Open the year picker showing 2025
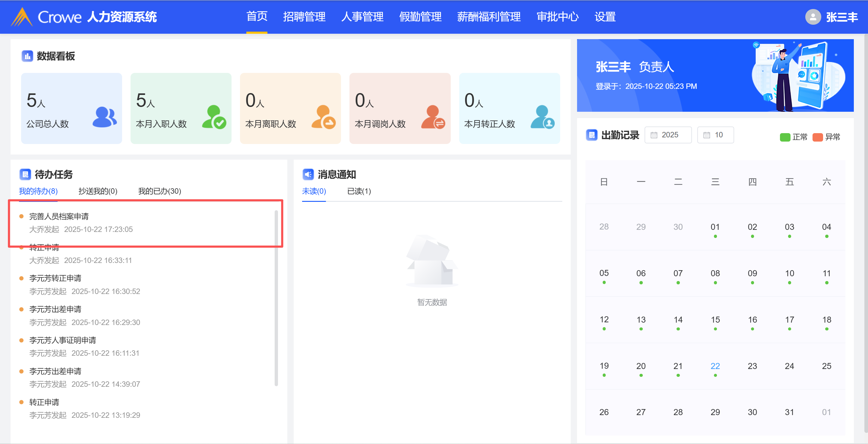The image size is (868, 444). pos(668,135)
